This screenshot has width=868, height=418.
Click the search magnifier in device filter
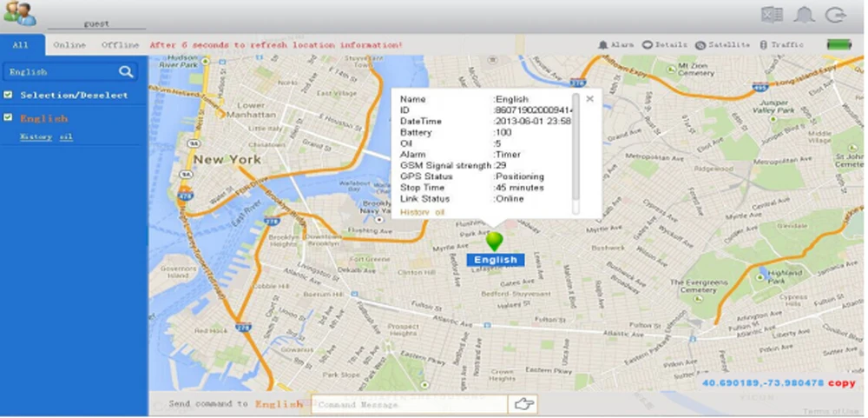tap(126, 71)
